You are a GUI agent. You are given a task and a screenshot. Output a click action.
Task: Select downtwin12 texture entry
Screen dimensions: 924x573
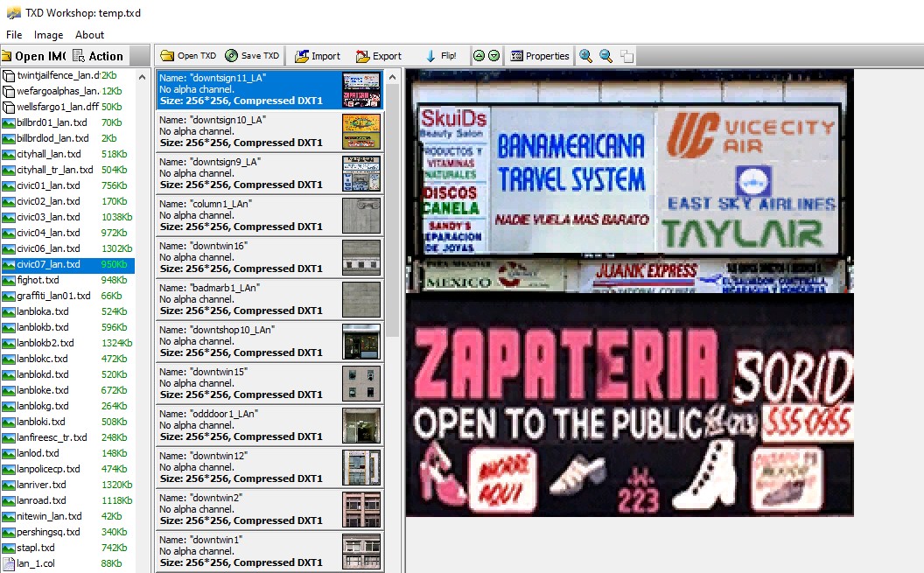(269, 468)
